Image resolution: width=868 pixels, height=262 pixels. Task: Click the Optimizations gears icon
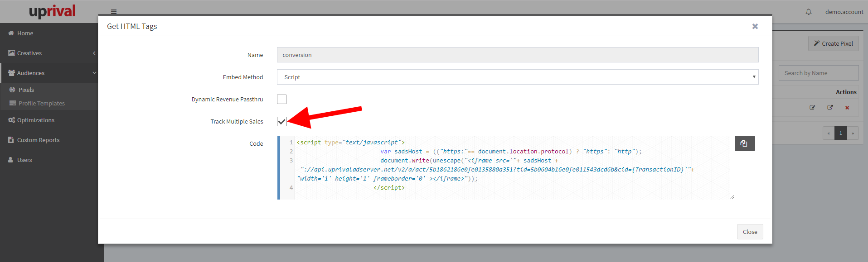tap(11, 120)
